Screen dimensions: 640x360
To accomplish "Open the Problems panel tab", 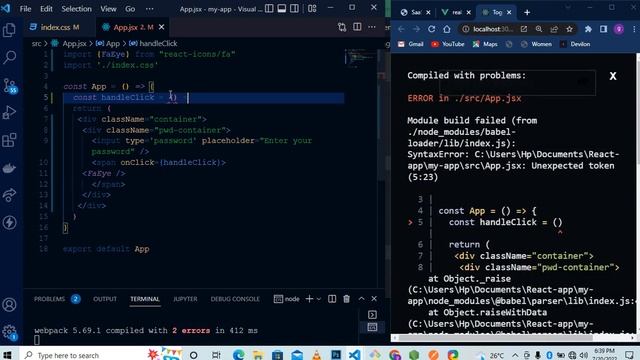I will point(49,299).
